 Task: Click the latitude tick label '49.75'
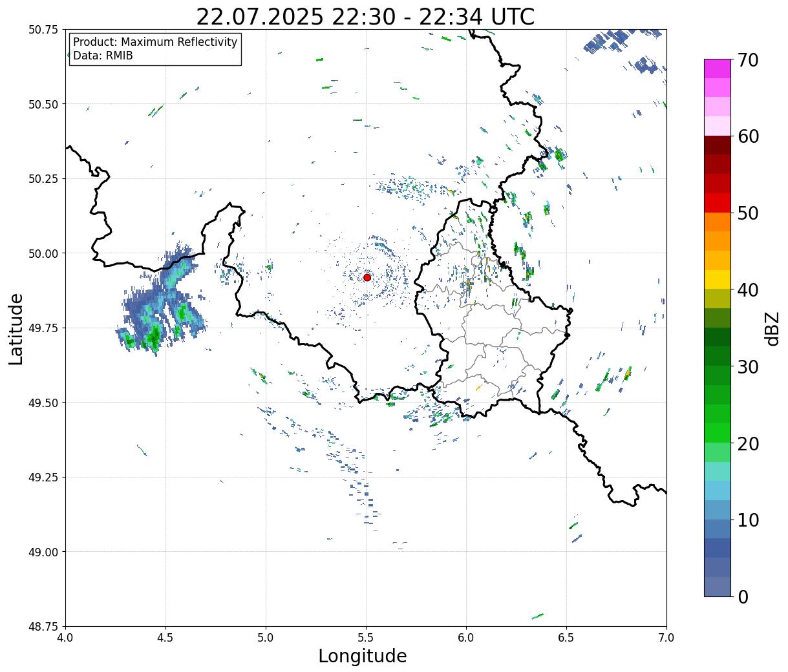click(43, 328)
